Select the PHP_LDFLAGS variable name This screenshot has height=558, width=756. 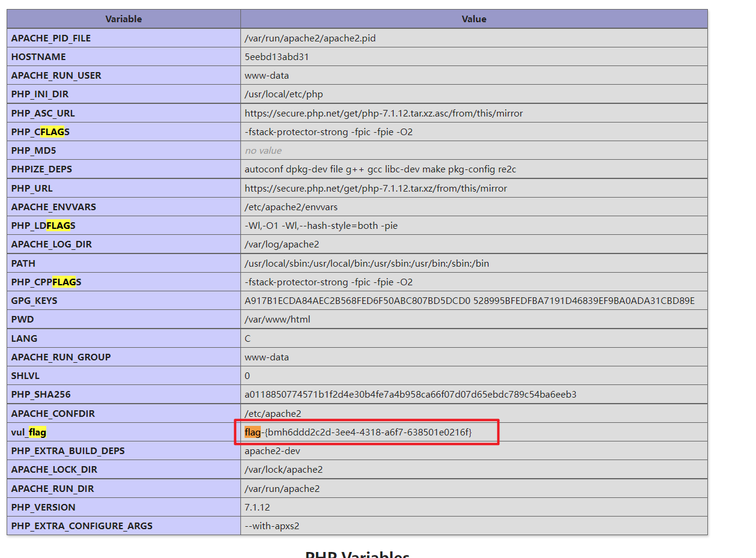click(43, 225)
